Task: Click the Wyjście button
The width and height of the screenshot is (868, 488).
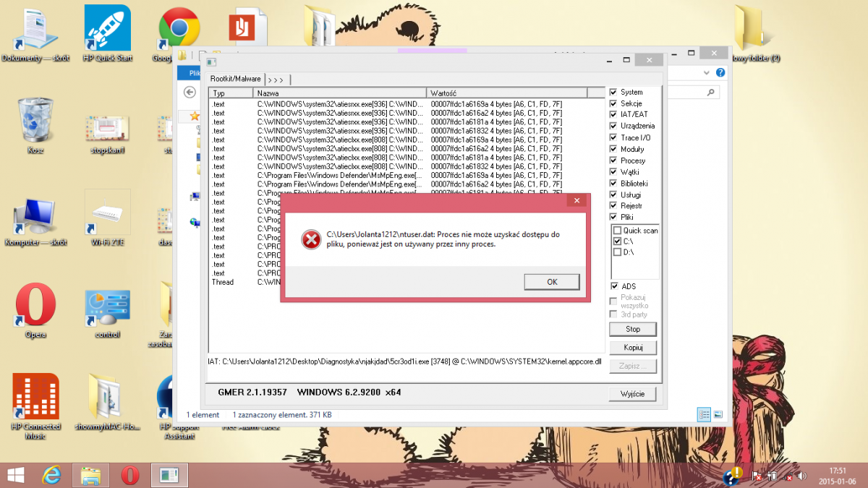Action: pos(633,394)
